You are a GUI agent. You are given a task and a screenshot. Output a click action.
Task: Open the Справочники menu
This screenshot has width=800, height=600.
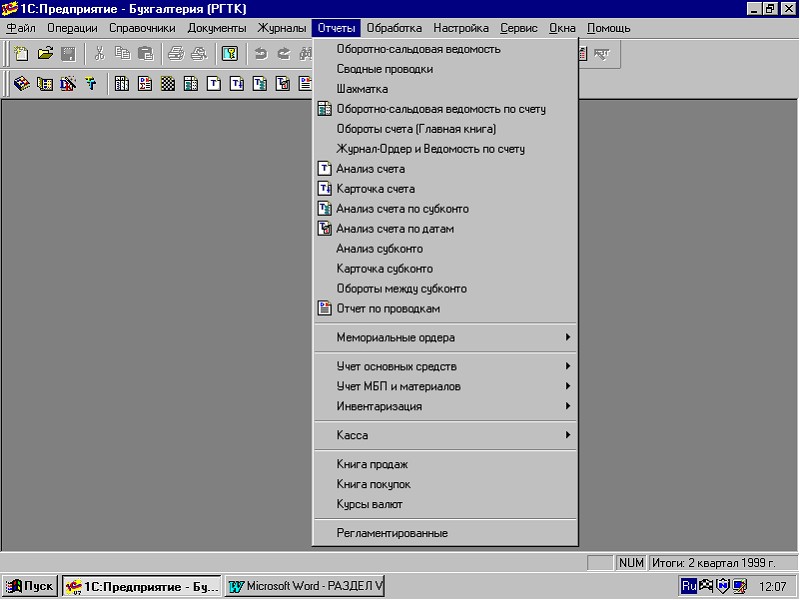pyautogui.click(x=142, y=28)
